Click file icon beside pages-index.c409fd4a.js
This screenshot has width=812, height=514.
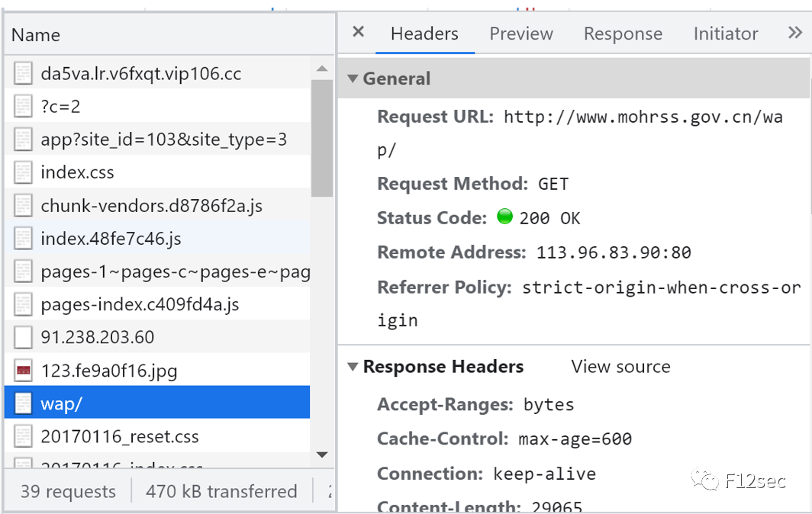pyautogui.click(x=24, y=305)
